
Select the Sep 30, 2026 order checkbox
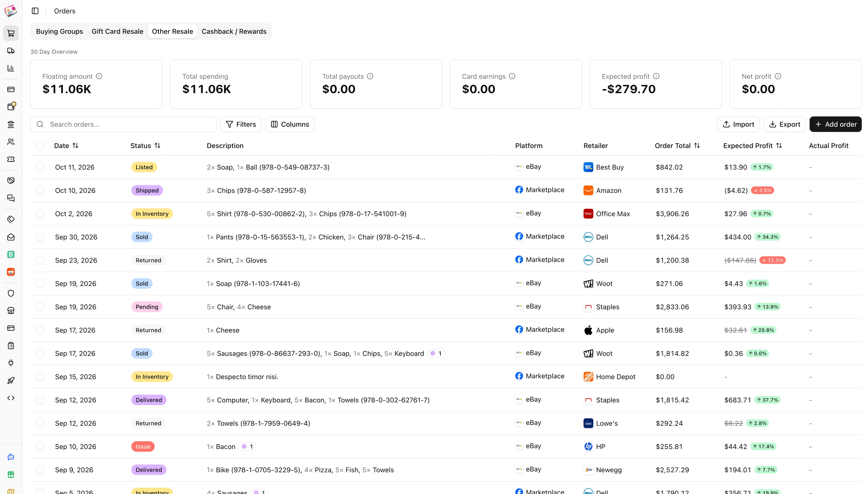tap(40, 237)
